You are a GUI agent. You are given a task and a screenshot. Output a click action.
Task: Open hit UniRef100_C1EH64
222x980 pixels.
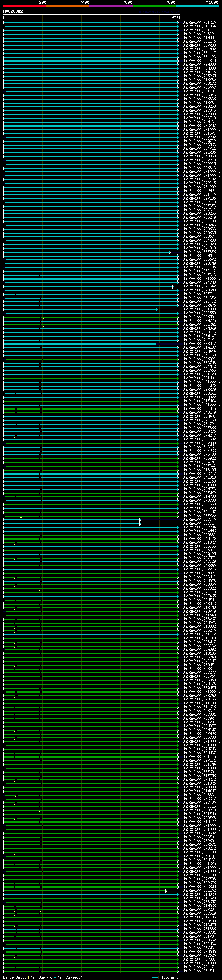click(199, 26)
